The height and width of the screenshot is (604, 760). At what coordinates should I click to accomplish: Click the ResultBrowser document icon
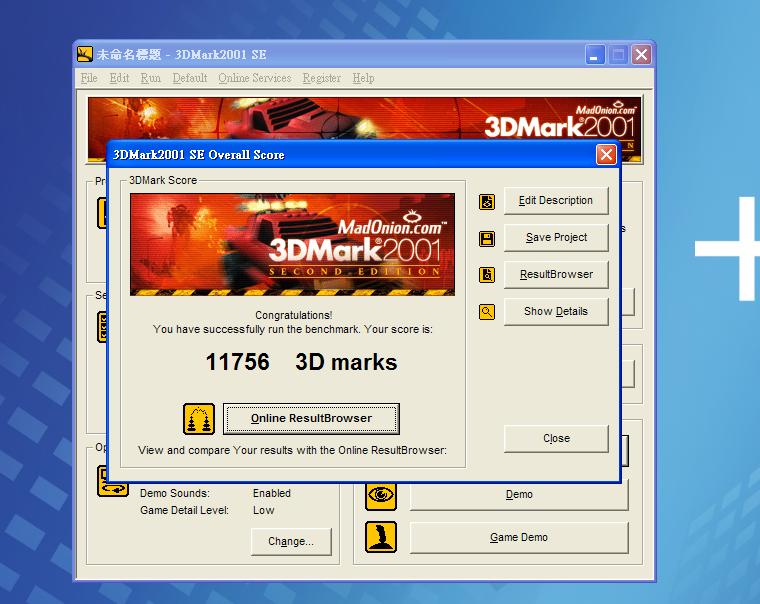tap(487, 275)
